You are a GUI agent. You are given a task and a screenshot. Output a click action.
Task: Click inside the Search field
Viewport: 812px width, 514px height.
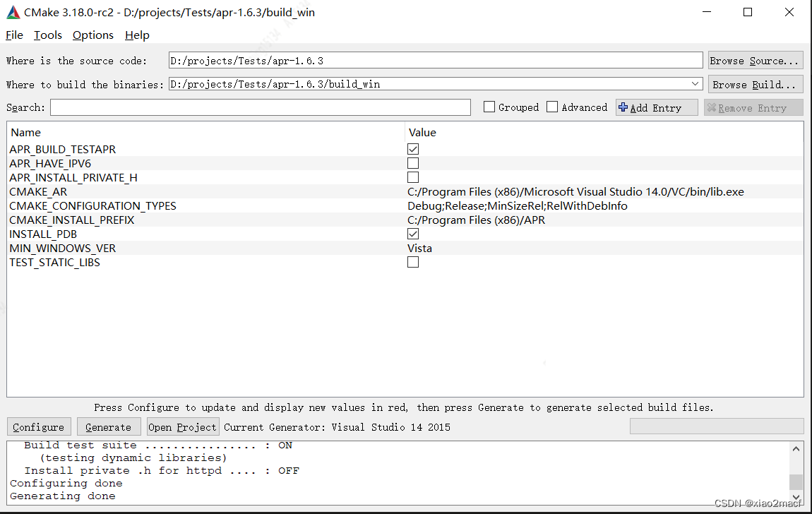pos(261,107)
